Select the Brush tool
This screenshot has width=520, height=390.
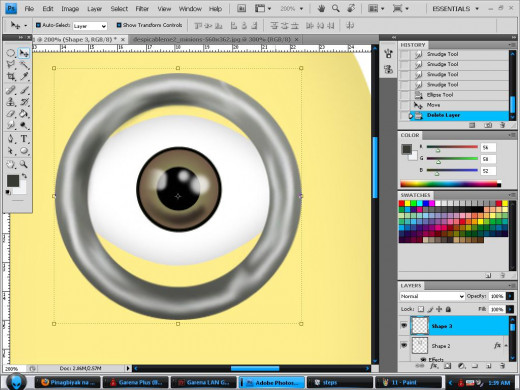[x=24, y=90]
